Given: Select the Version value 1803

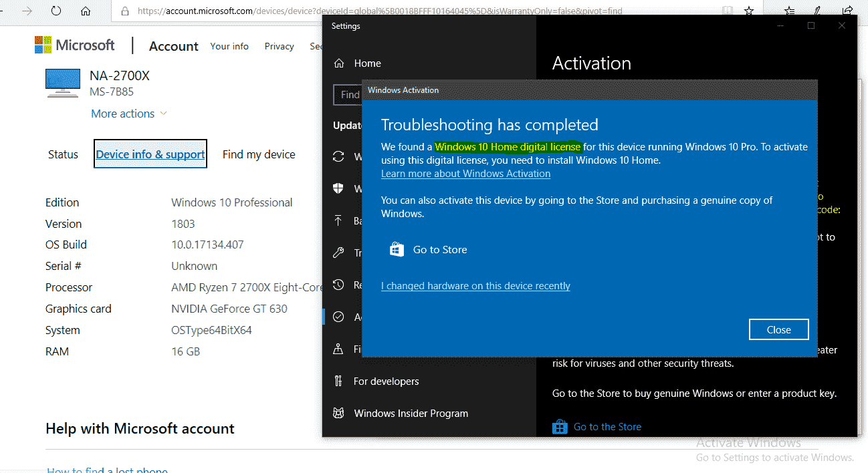Looking at the screenshot, I should click(x=183, y=224).
